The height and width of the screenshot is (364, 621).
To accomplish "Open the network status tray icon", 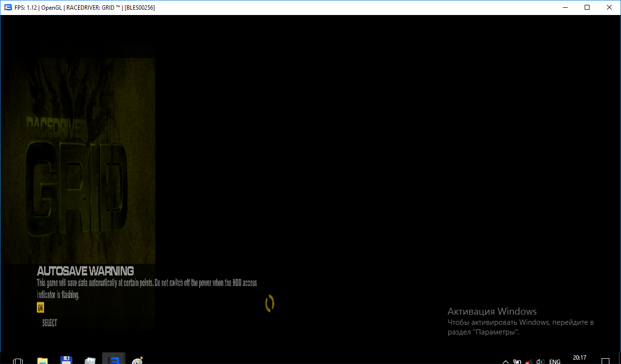I will pos(529,361).
